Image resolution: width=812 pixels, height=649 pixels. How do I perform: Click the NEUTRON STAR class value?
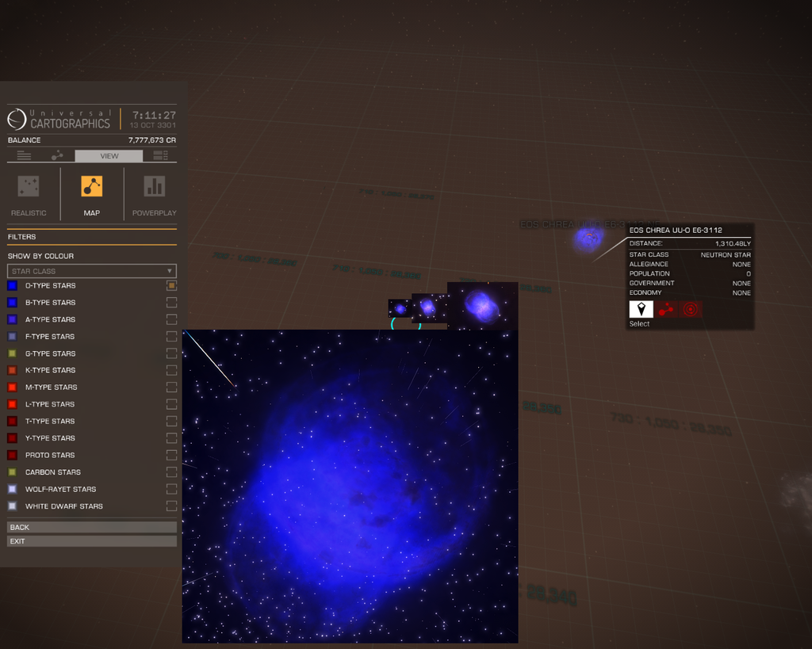click(726, 254)
